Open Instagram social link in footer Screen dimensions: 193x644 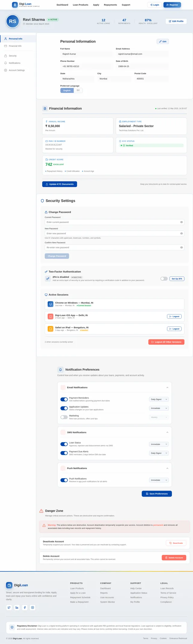pyautogui.click(x=33, y=608)
